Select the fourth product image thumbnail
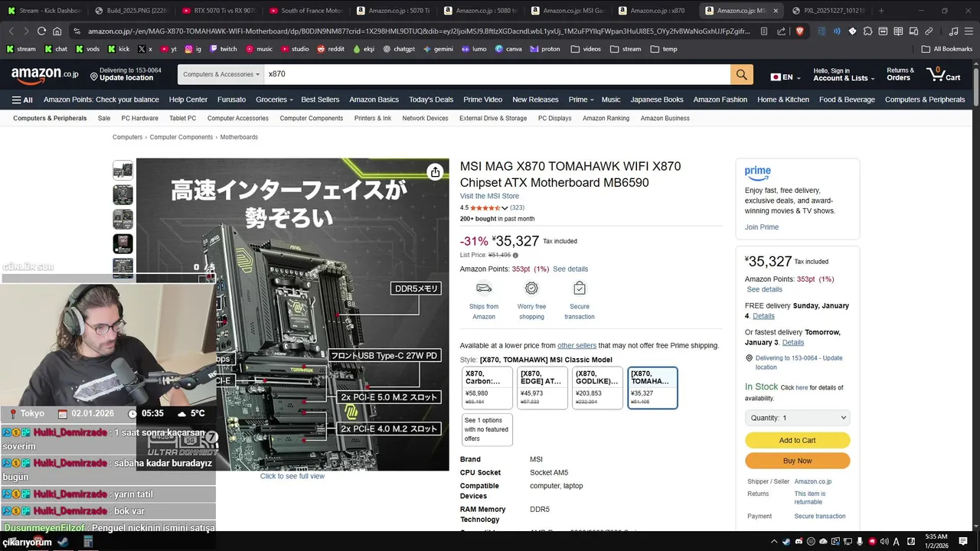Image resolution: width=980 pixels, height=551 pixels. pos(122,243)
